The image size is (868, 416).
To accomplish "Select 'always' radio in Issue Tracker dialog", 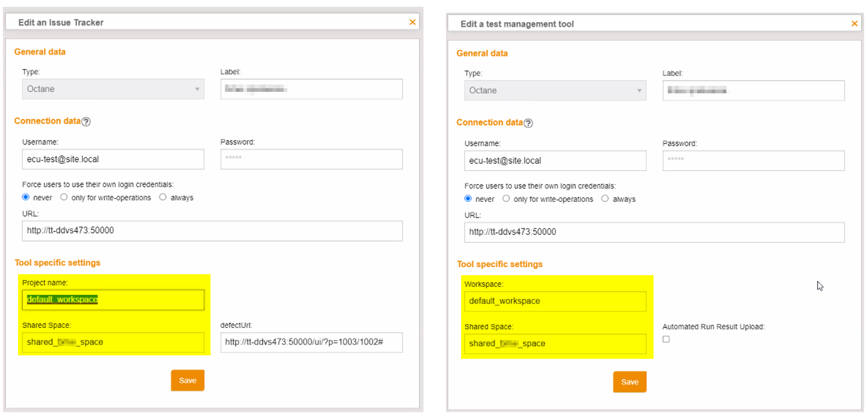I will (x=163, y=197).
